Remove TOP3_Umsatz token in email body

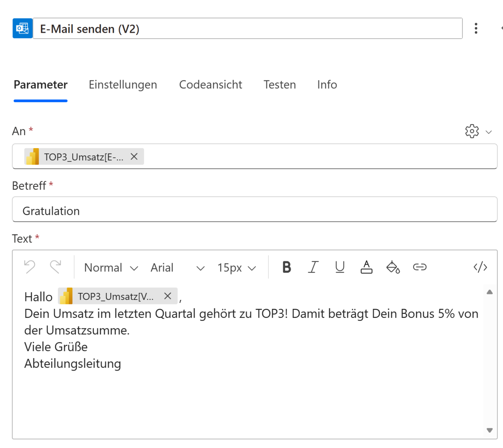pyautogui.click(x=168, y=296)
